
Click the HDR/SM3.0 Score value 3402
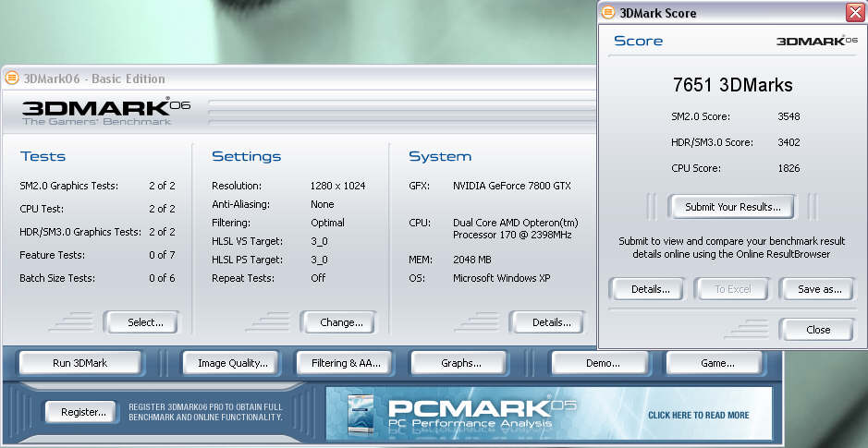789,142
